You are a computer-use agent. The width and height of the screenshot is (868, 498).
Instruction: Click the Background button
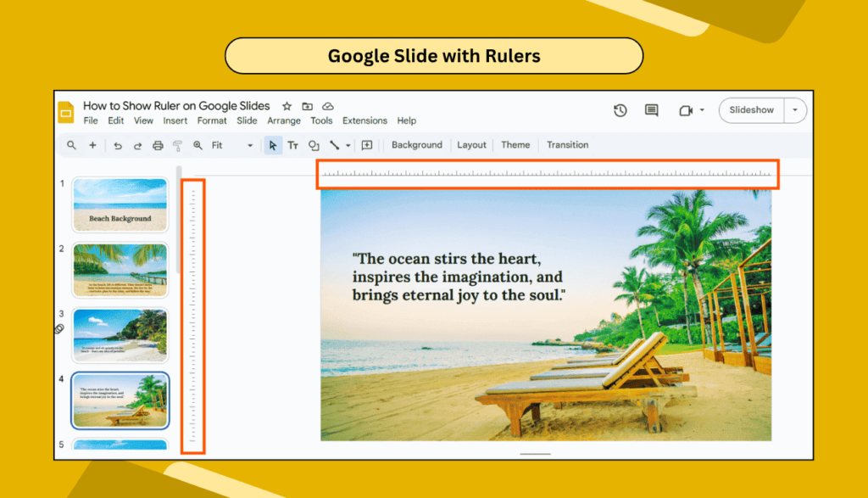416,145
